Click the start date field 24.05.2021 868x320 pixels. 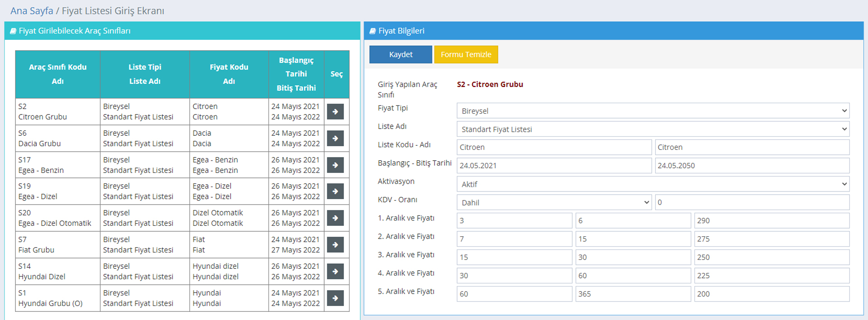coord(554,166)
